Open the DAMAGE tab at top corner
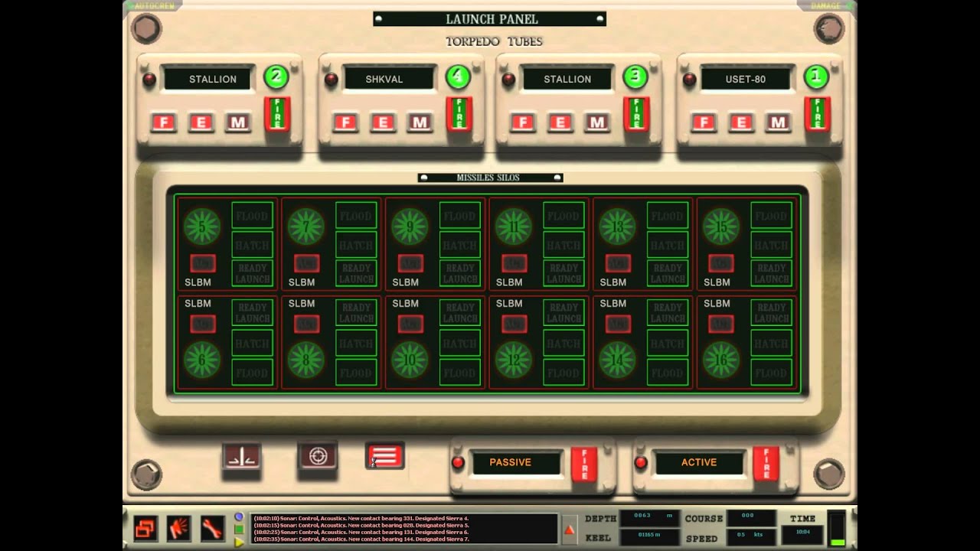This screenshot has height=551, width=980. (826, 5)
